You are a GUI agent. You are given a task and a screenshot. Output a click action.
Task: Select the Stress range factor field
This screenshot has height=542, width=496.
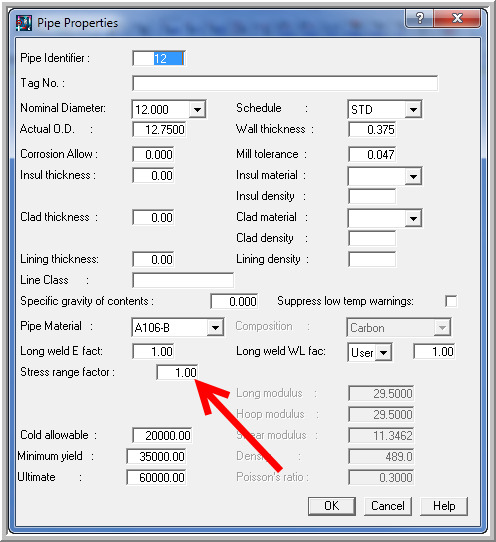coord(177,373)
